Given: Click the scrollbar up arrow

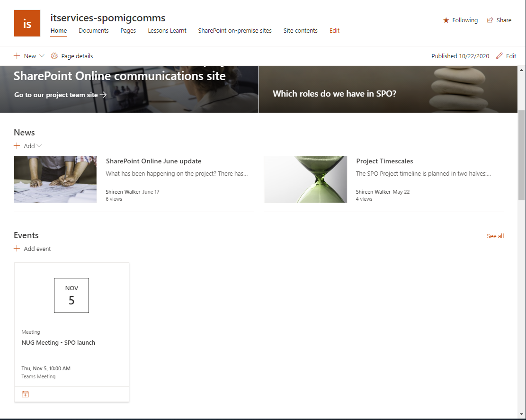Looking at the screenshot, I should pyautogui.click(x=521, y=70).
